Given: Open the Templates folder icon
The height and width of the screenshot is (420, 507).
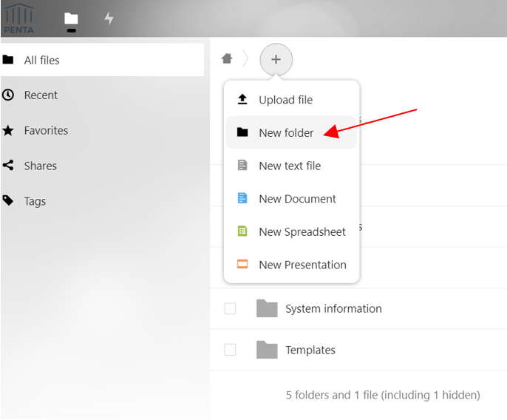Looking at the screenshot, I should tap(267, 350).
